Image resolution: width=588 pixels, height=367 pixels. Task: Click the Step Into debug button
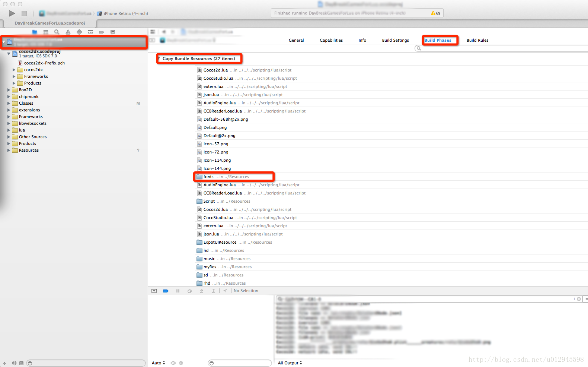pyautogui.click(x=202, y=291)
